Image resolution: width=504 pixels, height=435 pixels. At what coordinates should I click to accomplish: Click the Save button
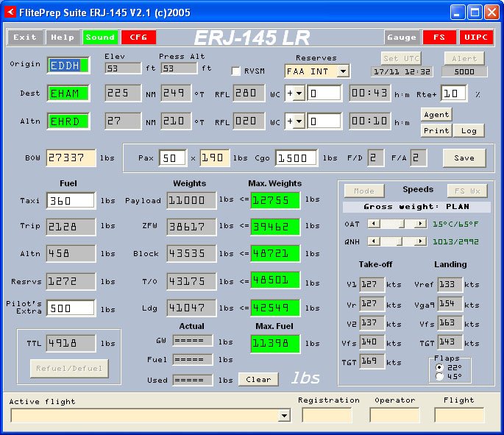point(464,158)
